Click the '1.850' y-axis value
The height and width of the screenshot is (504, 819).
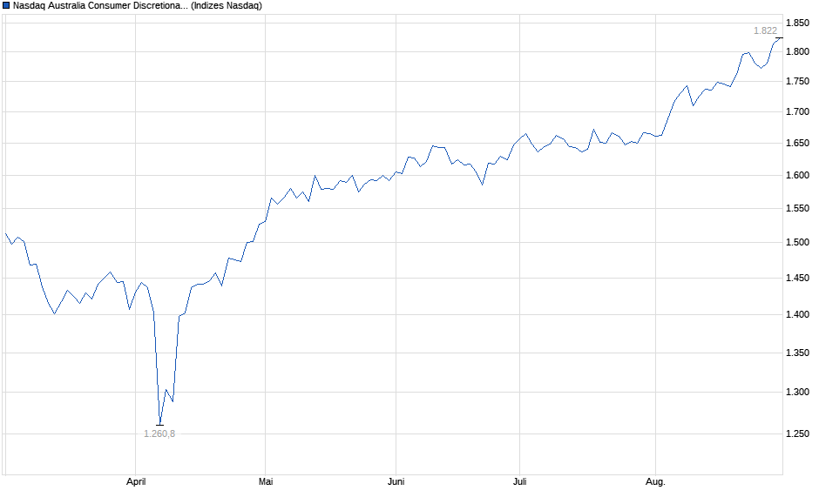[797, 23]
